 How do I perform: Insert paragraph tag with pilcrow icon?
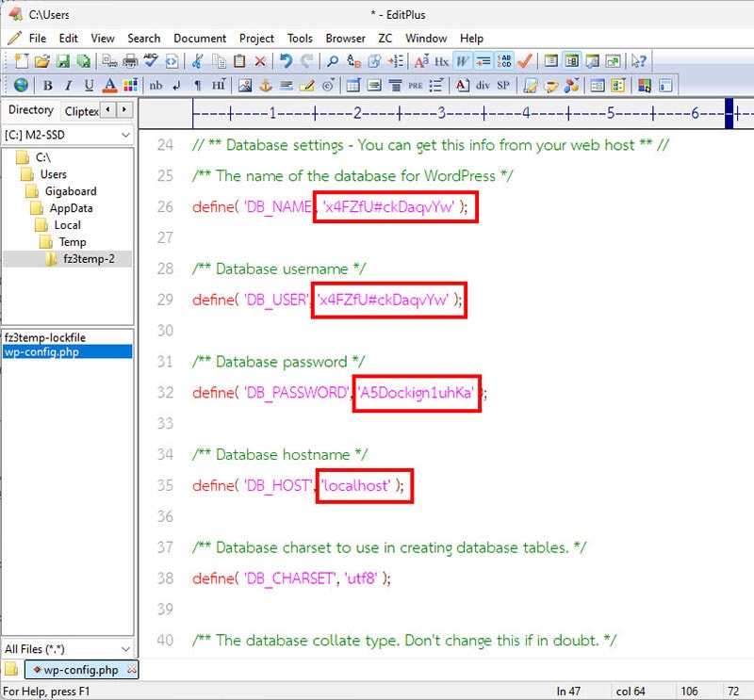point(197,85)
